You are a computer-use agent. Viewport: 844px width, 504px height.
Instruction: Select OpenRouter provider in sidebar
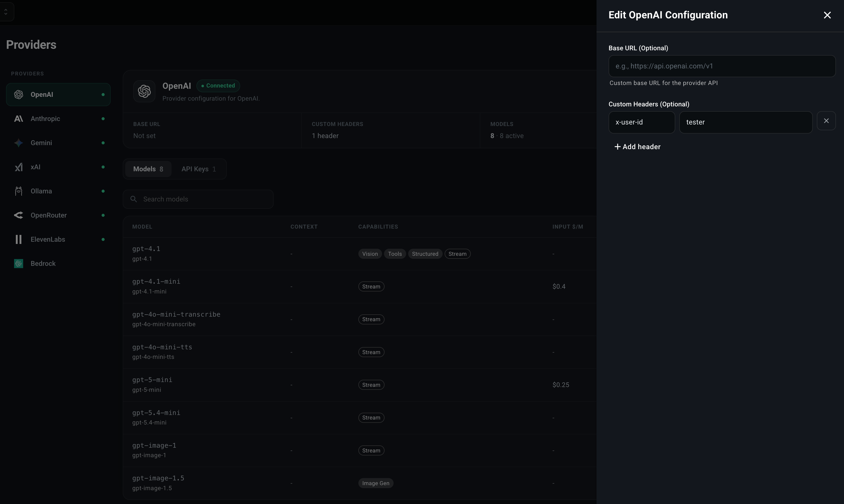pos(58,215)
